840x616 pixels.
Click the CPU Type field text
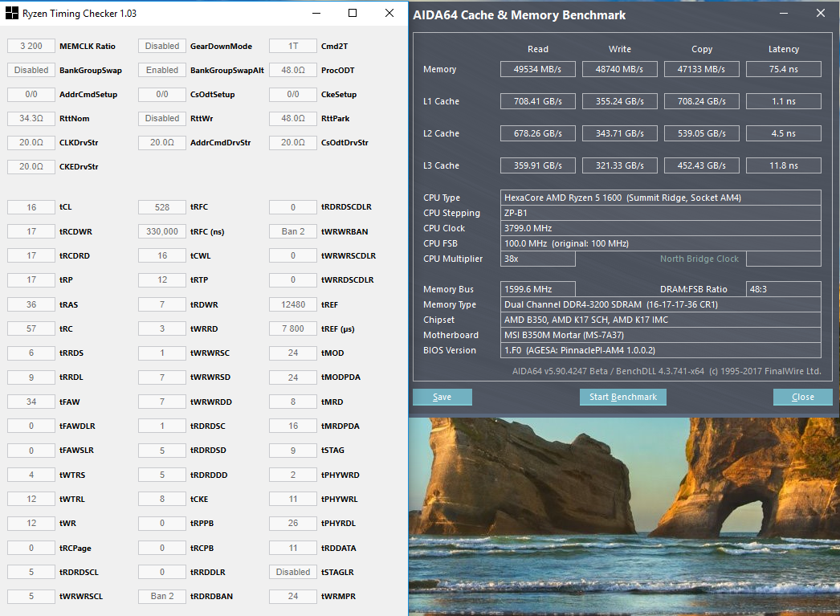[x=661, y=198]
